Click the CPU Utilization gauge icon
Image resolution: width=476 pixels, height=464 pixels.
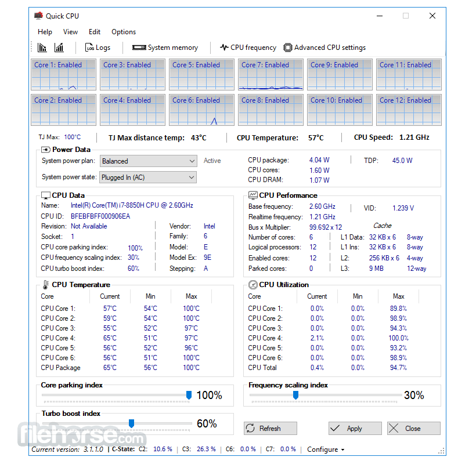253,284
